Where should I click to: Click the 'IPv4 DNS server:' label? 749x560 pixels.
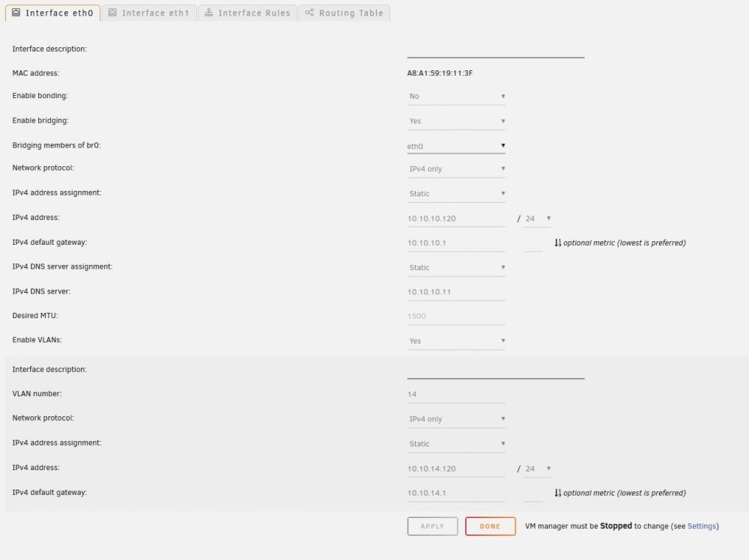41,291
